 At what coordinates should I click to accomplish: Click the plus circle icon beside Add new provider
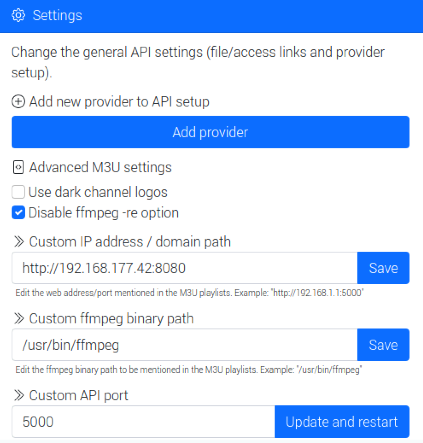pos(18,102)
